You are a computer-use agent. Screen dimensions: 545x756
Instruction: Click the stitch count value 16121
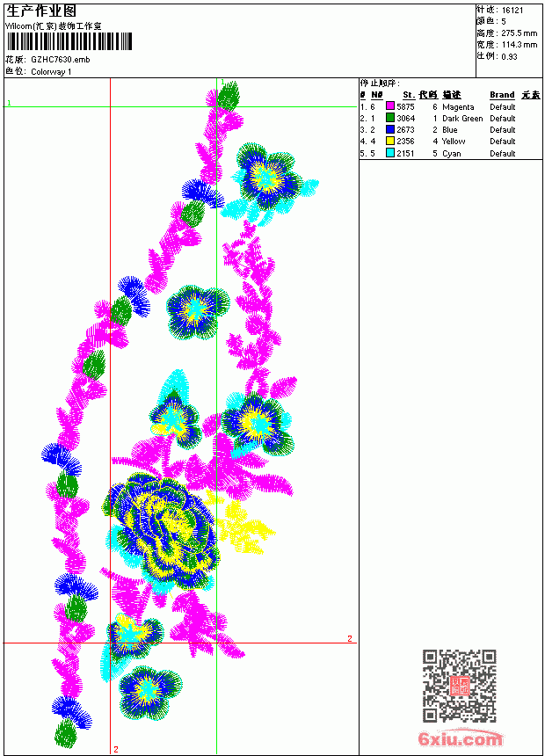pyautogui.click(x=512, y=11)
